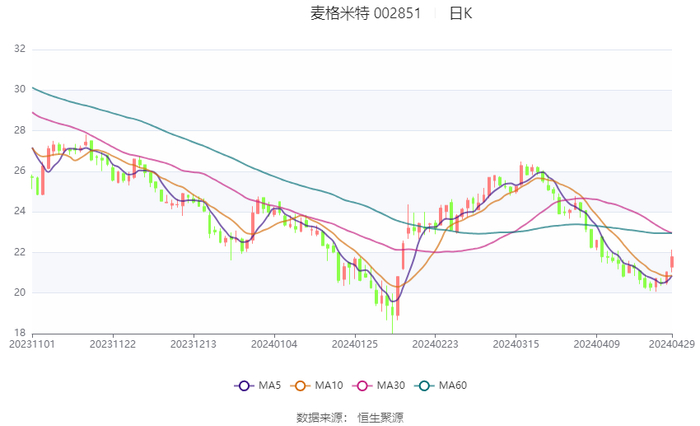Click the 20240104 date axis label
700x426 pixels.
[274, 342]
